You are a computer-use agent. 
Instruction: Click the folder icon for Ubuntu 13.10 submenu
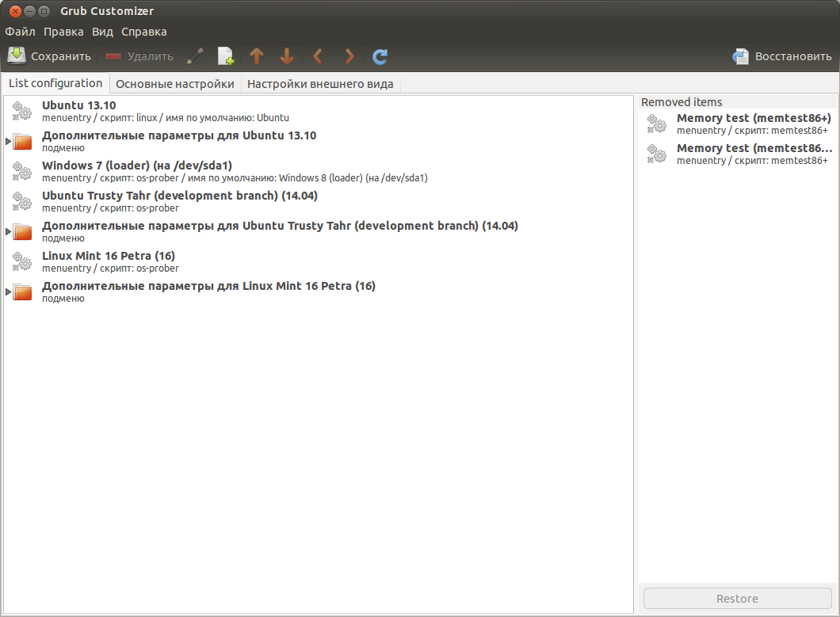point(22,142)
